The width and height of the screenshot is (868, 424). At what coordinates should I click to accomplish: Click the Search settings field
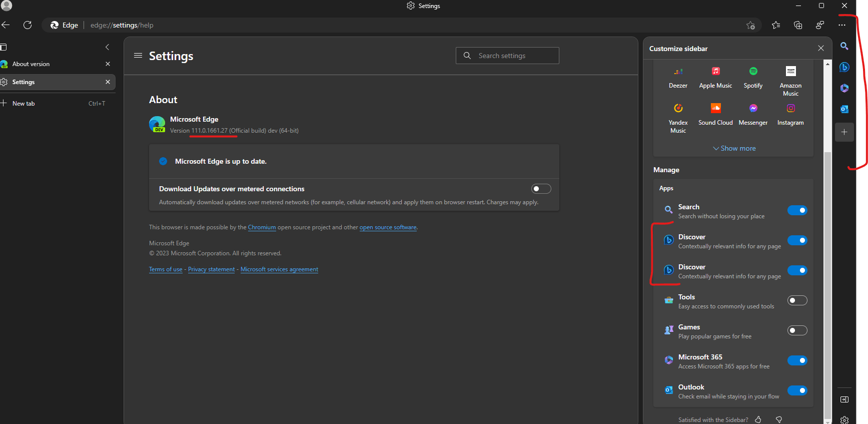507,56
